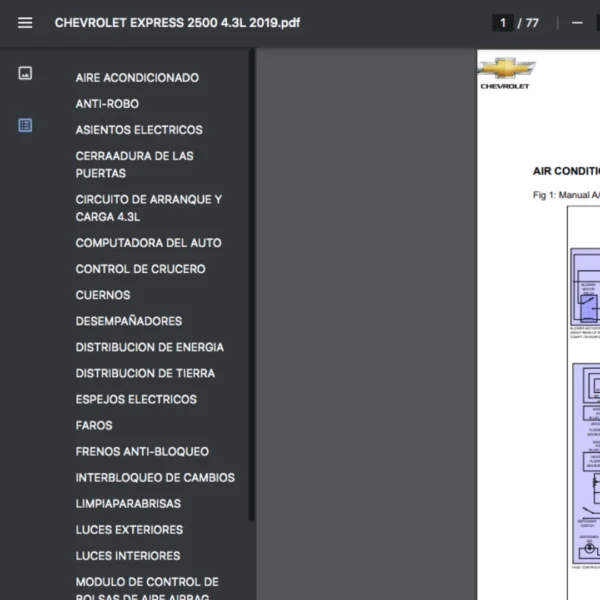Jump to DISTRIBUCION DE ENERGIA

tap(150, 347)
